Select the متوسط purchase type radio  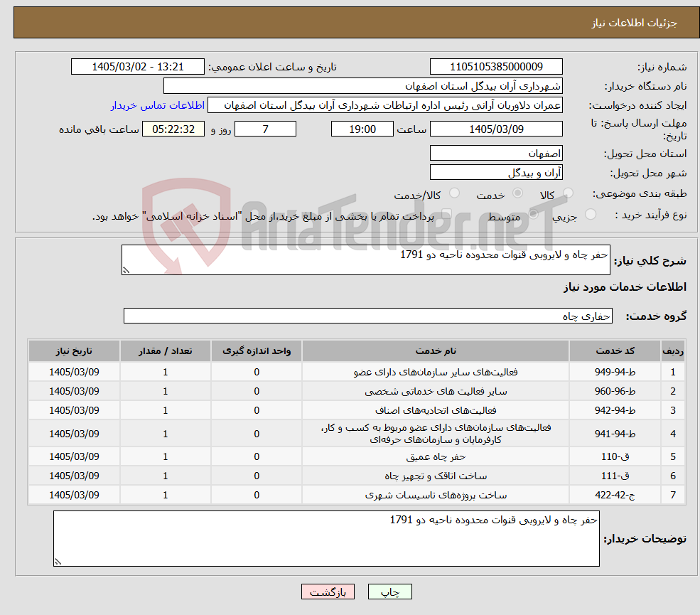pos(533,214)
